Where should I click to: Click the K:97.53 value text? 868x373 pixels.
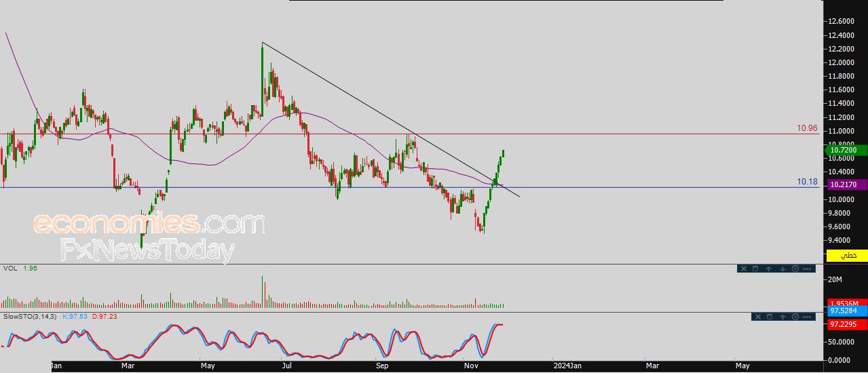point(76,317)
